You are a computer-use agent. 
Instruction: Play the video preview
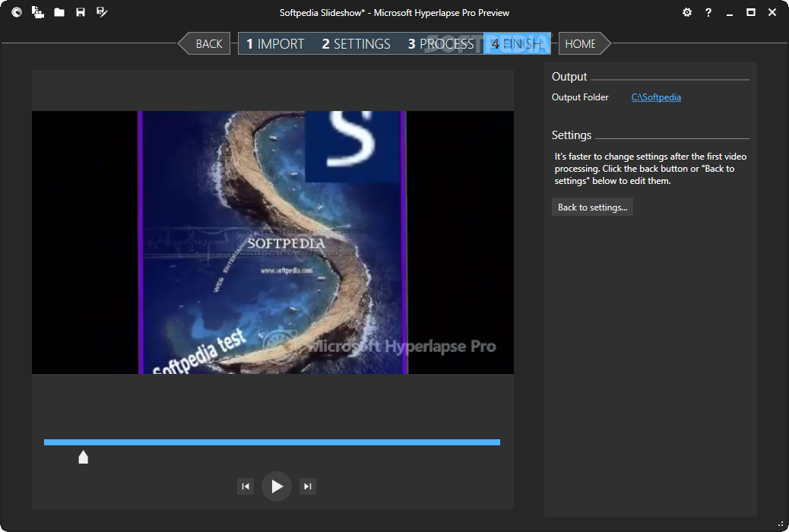click(277, 486)
